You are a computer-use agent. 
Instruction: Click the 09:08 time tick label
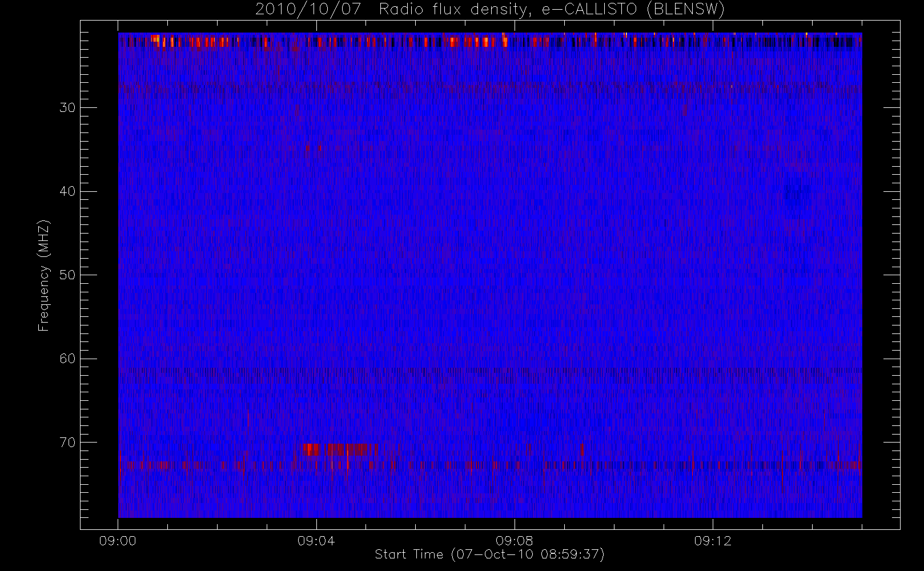(x=515, y=541)
